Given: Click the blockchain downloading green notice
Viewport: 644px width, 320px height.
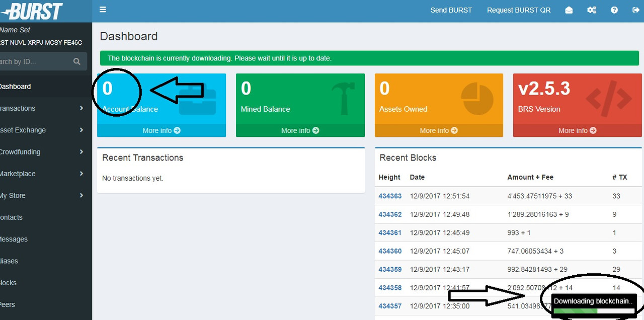Looking at the screenshot, I should (369, 58).
